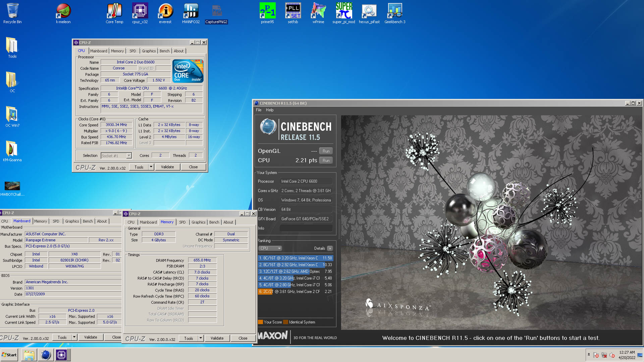This screenshot has height=362, width=644.
Task: Expand Tools dropdown arrow in top CPU-Z window
Action: pyautogui.click(x=151, y=167)
